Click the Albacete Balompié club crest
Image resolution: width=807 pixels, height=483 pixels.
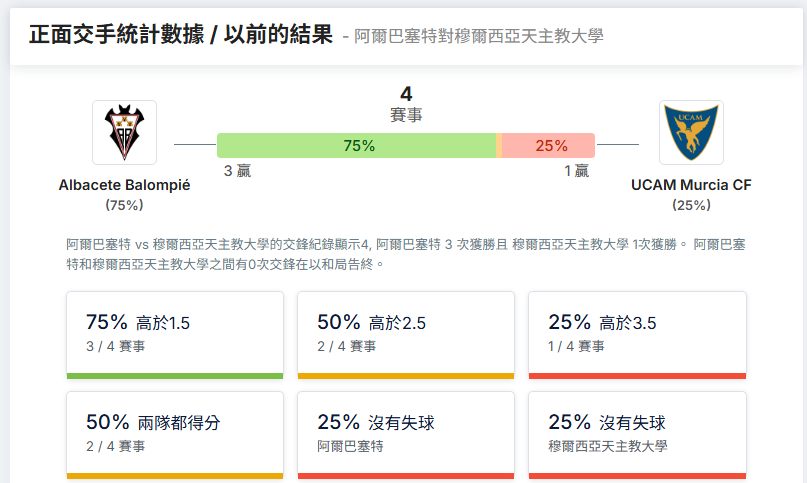(124, 132)
